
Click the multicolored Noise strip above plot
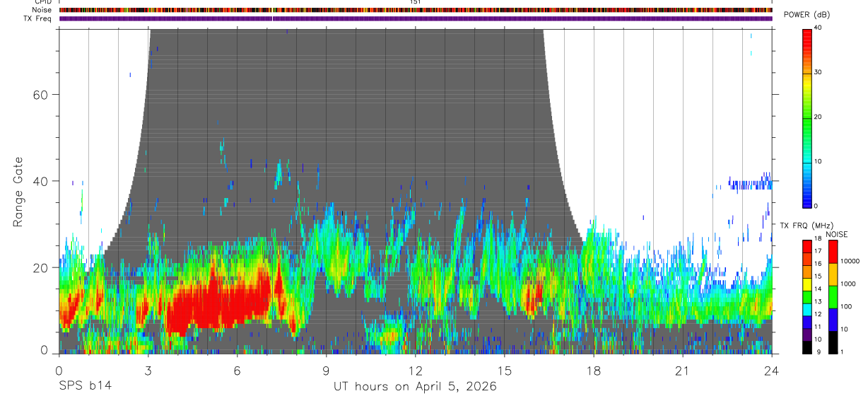tap(416, 10)
